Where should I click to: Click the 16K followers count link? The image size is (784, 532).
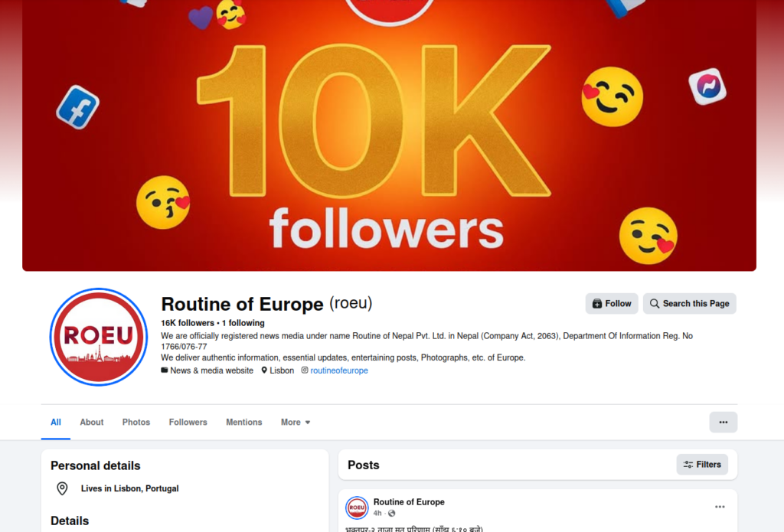point(188,323)
